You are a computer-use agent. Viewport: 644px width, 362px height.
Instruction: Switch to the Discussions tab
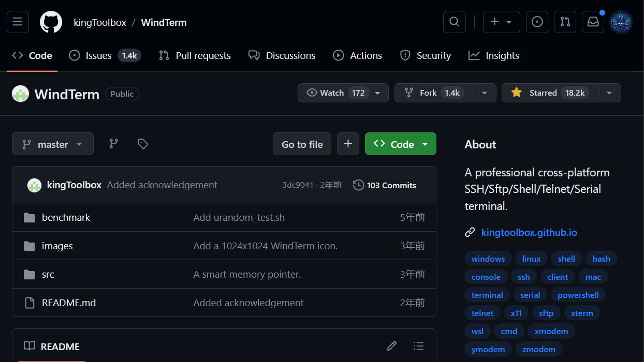[x=282, y=55]
